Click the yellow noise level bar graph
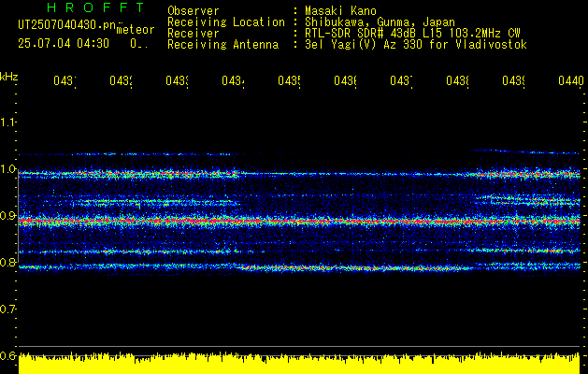The image size is (588, 374). click(299, 364)
